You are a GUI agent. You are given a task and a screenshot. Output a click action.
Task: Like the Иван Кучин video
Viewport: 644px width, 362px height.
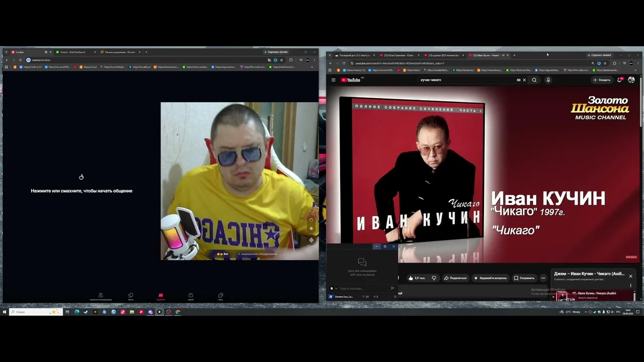tap(417, 278)
